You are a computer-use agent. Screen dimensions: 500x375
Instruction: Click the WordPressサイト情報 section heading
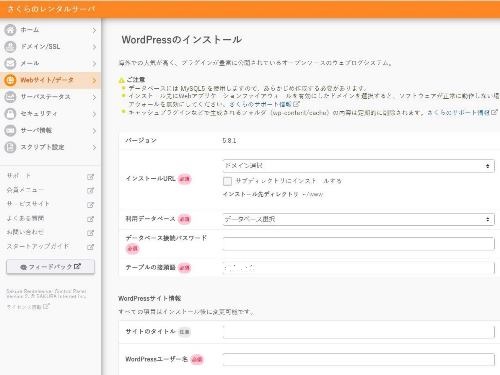point(150,298)
